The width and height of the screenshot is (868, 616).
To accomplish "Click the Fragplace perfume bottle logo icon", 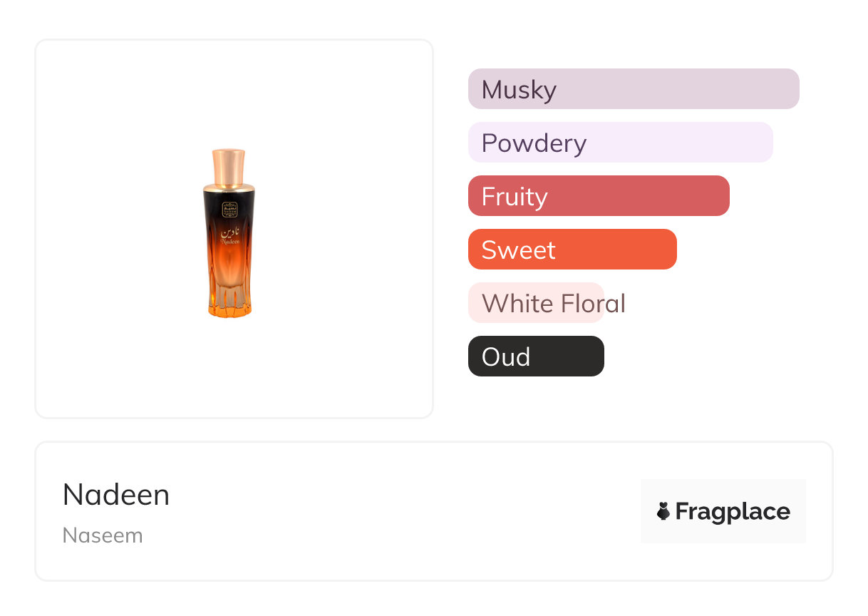I will [663, 511].
